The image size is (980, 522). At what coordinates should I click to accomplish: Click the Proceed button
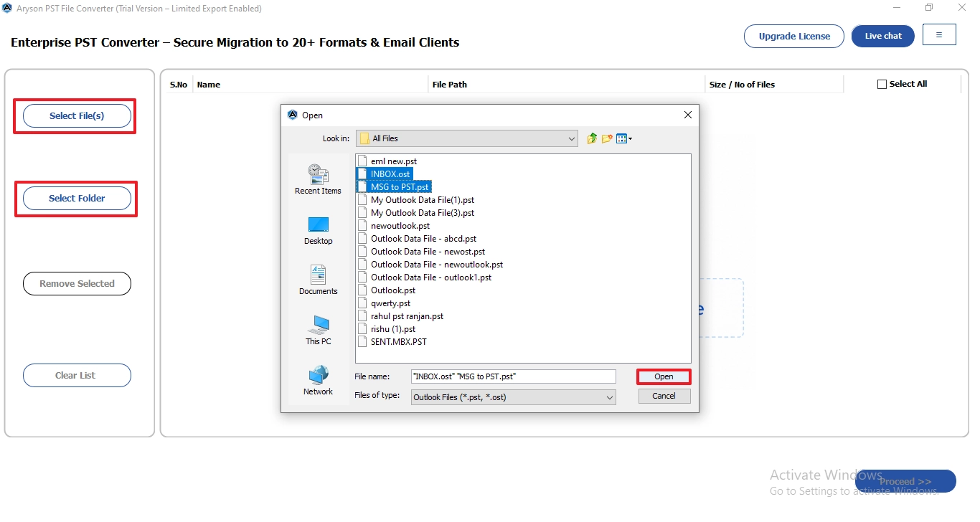click(905, 481)
